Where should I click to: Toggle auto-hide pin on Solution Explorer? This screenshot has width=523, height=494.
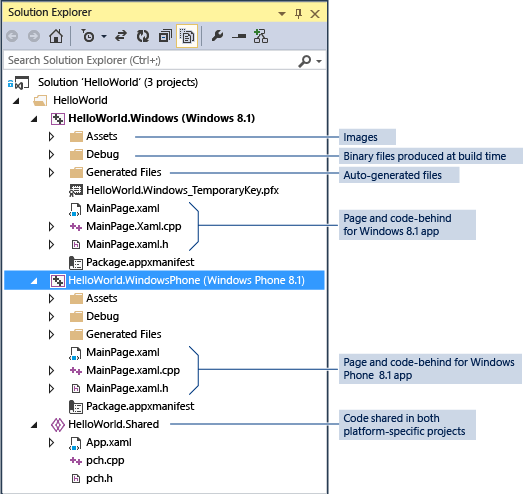299,14
